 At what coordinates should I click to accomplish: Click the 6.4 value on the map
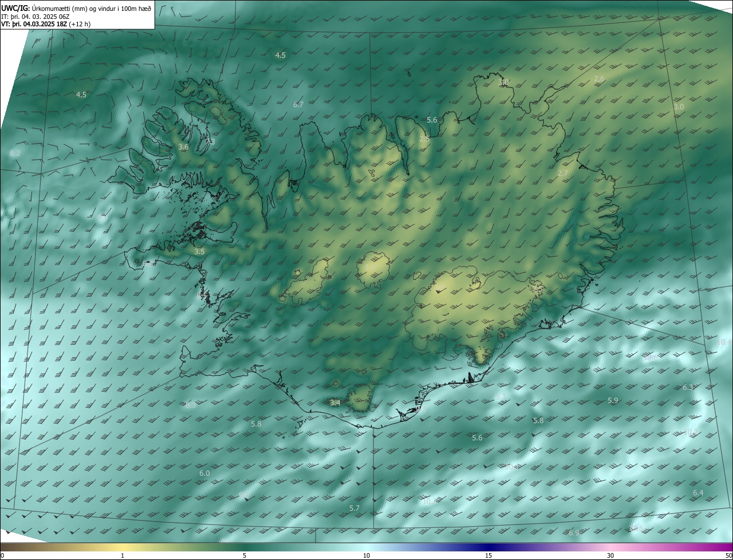tap(698, 493)
